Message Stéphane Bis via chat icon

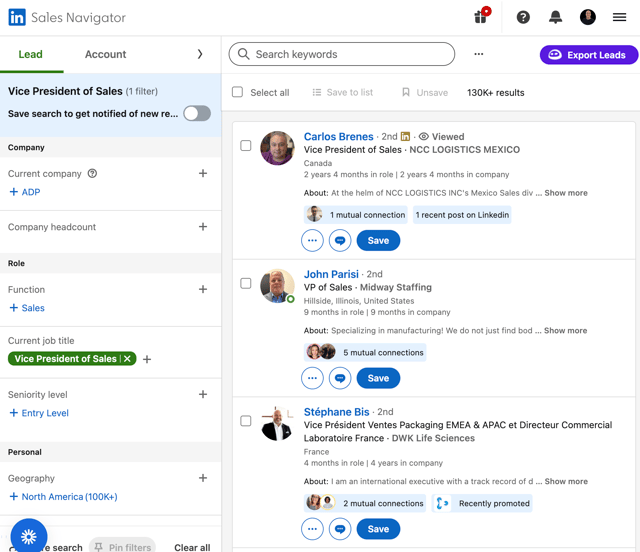(x=340, y=529)
